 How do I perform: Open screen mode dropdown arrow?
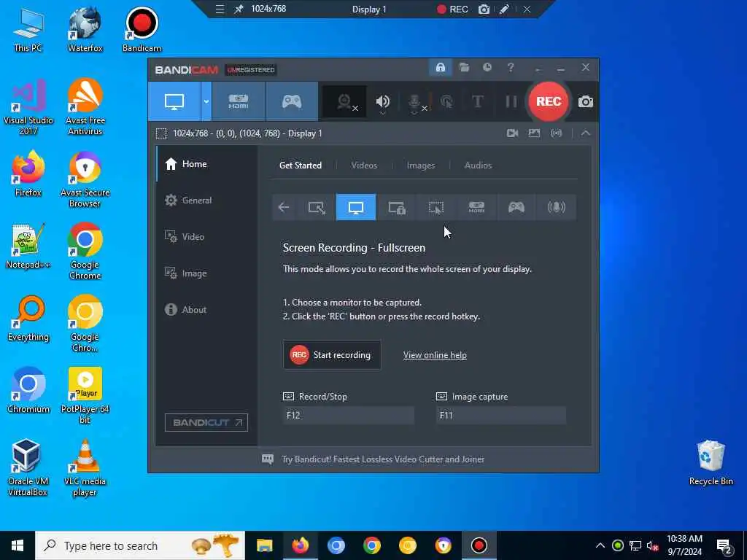206,101
